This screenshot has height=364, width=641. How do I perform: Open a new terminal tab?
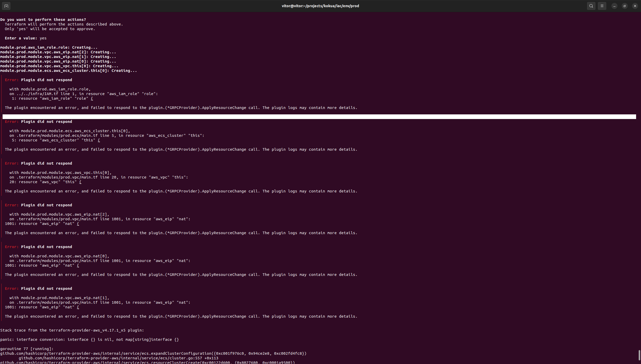(6, 6)
